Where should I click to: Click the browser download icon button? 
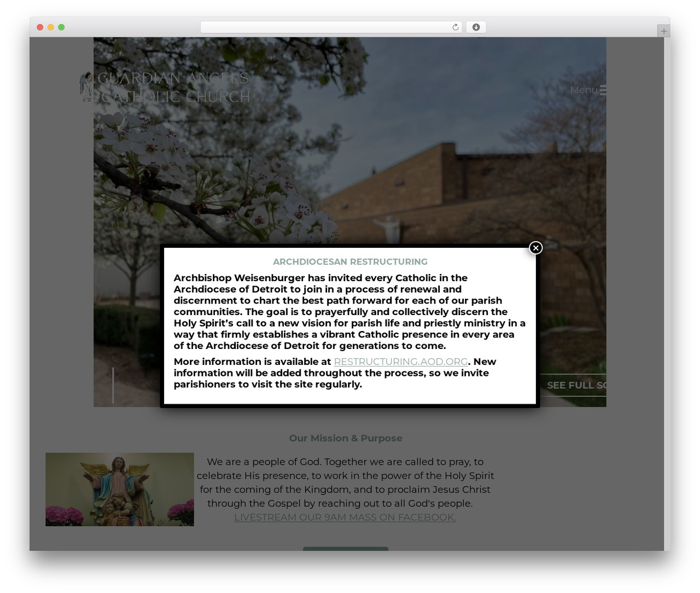(476, 27)
